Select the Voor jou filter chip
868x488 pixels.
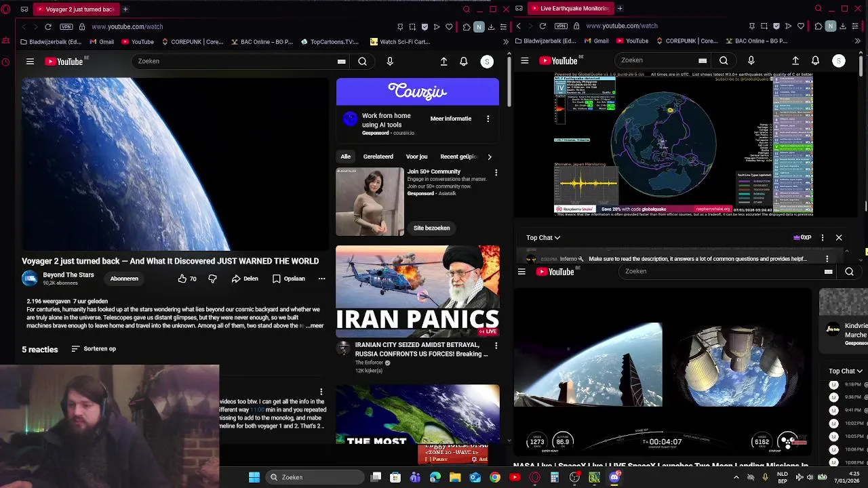[x=416, y=157]
